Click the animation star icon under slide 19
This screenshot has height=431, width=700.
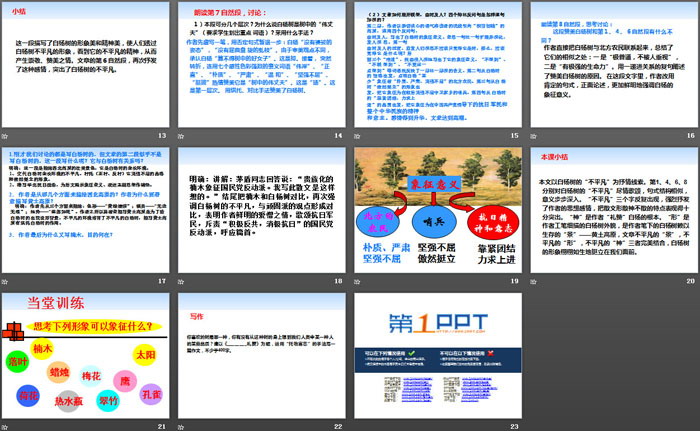(x=357, y=281)
